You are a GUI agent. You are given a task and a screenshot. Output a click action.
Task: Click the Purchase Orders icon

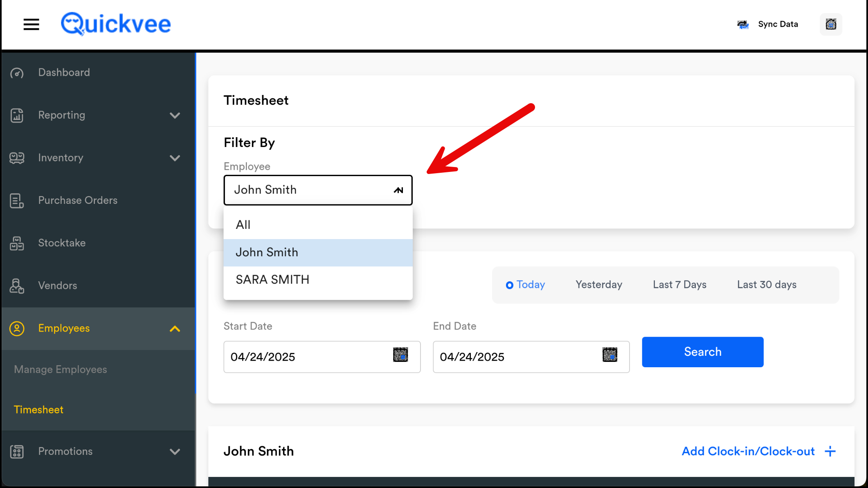(17, 201)
